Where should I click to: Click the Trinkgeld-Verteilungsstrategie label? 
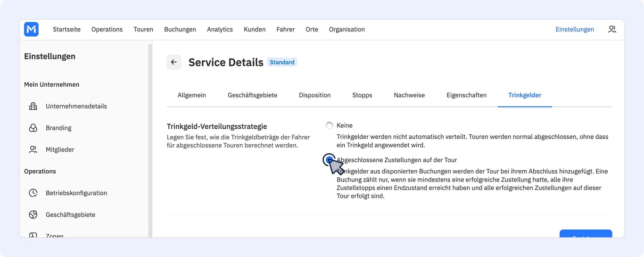point(217,126)
